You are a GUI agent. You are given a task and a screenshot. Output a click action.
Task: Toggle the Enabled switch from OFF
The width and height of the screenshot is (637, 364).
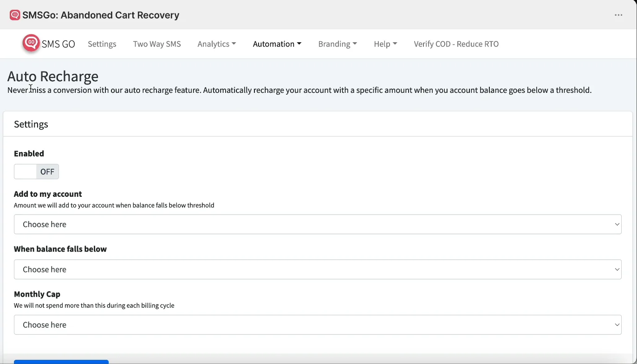(x=36, y=171)
